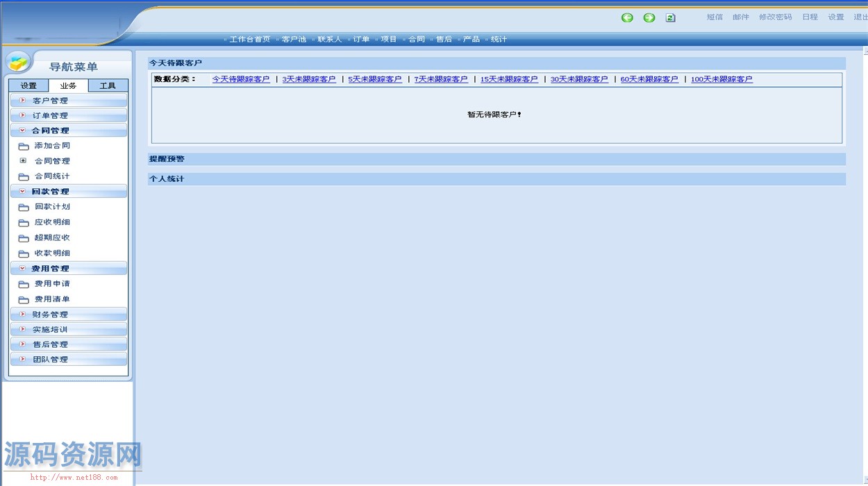This screenshot has height=486, width=868.
Task: Click the folder icon beside 添加合同
Action: coord(24,146)
